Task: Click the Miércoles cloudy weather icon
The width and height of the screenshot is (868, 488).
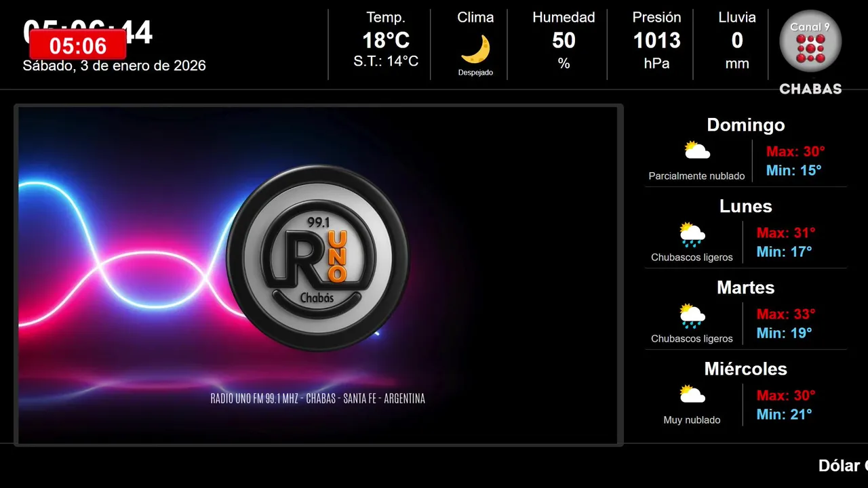Action: pos(692,394)
